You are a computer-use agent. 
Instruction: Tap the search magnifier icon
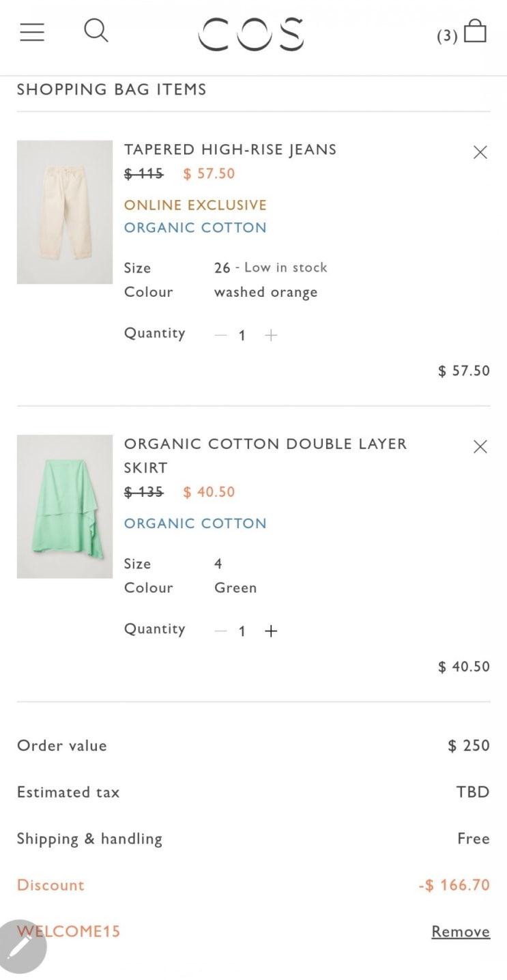tap(96, 31)
